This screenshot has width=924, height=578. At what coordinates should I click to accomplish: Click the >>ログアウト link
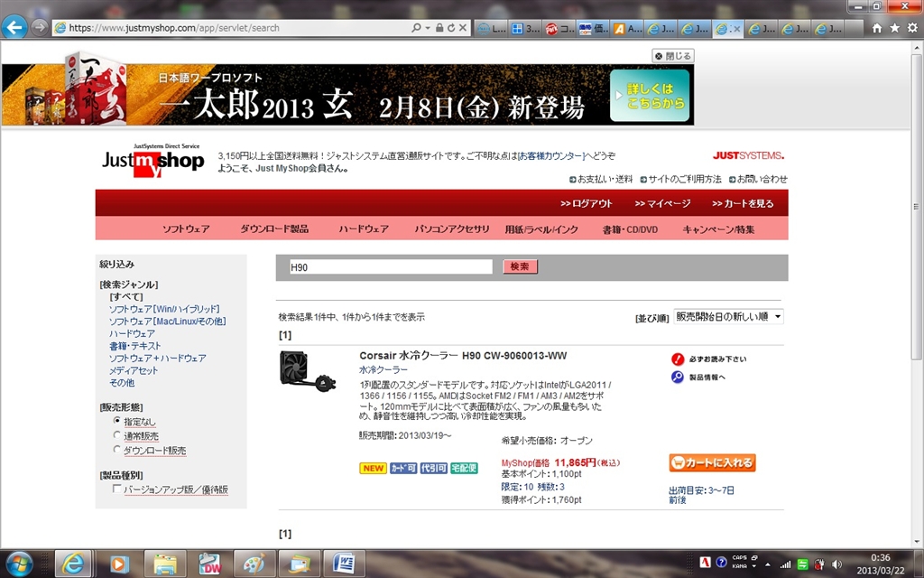(587, 203)
